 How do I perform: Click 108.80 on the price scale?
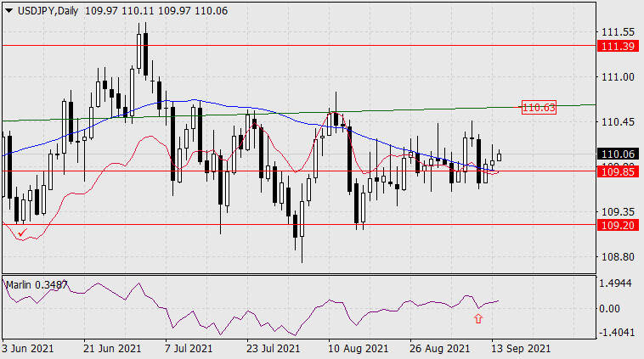click(x=617, y=256)
